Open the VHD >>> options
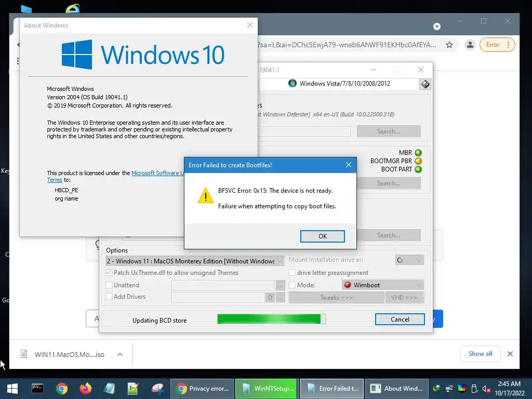Viewport: 532px width, 399px height. coord(404,298)
